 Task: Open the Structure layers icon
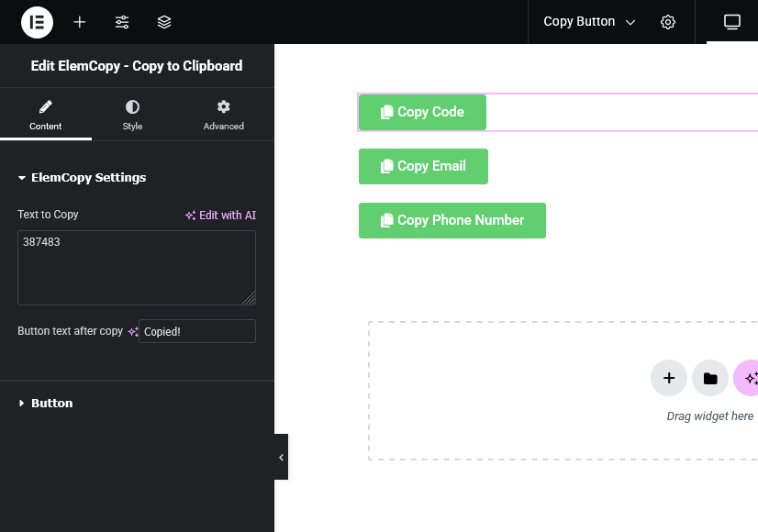click(x=164, y=22)
